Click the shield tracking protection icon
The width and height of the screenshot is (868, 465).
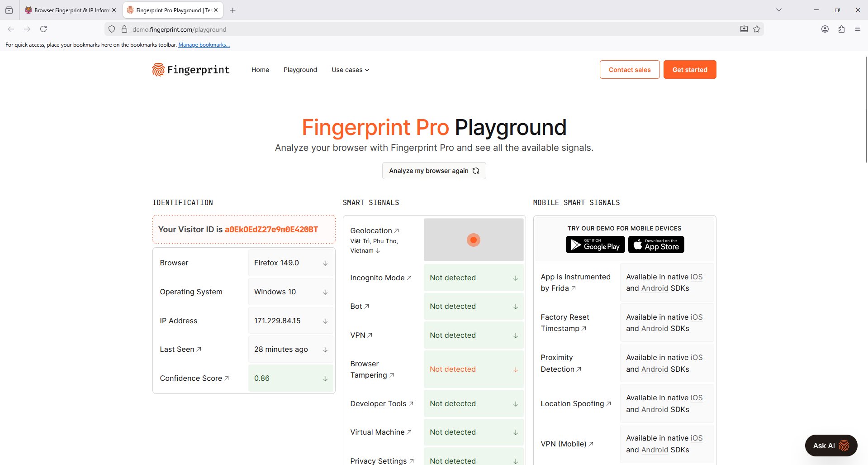pyautogui.click(x=112, y=29)
